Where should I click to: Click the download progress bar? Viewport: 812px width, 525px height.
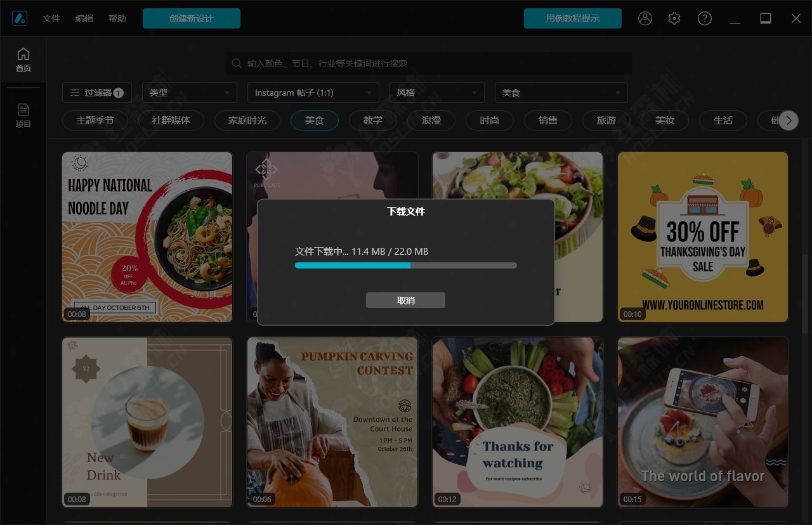[406, 266]
